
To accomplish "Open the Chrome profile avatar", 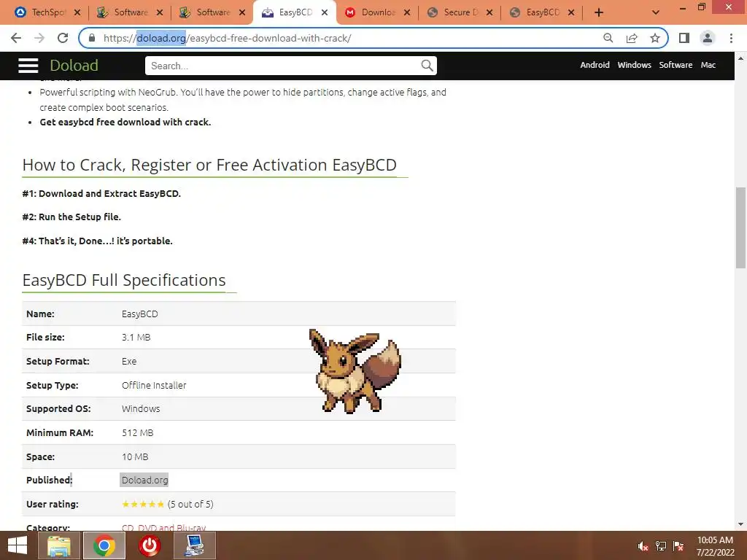I will (708, 38).
